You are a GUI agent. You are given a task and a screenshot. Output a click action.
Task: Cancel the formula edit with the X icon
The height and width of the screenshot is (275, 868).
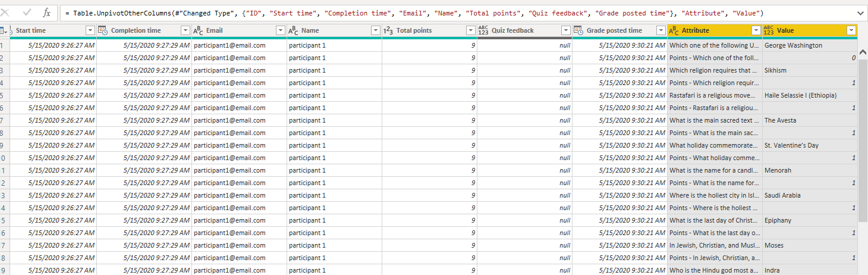(5, 12)
